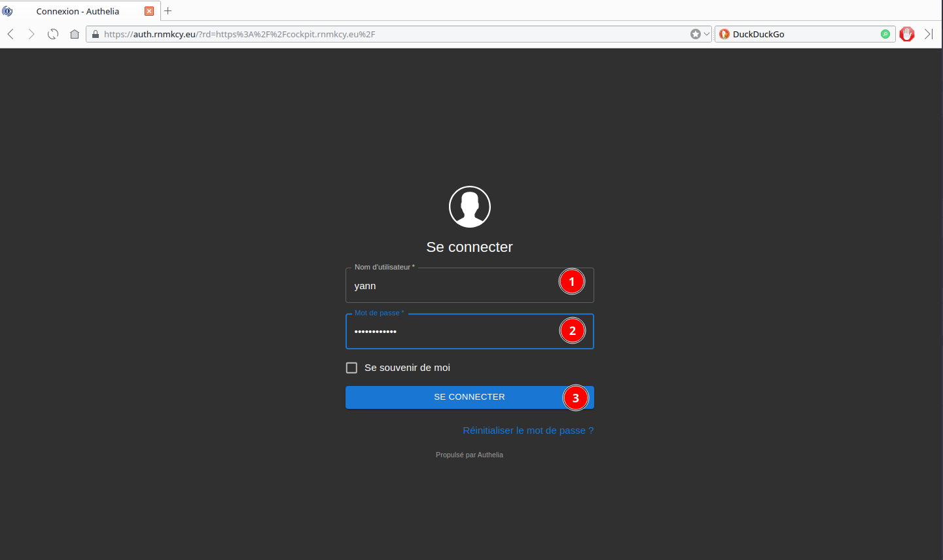
Task: Click the red hand ad-blocker icon
Action: (x=906, y=34)
